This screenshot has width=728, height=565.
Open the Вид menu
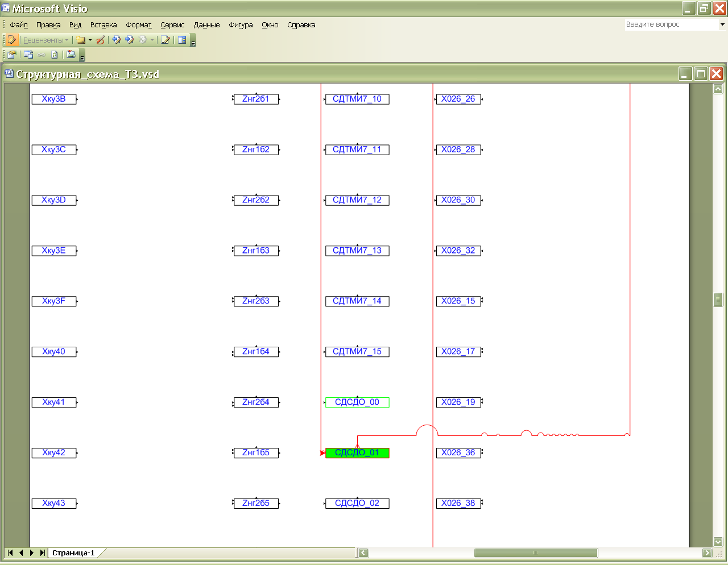pyautogui.click(x=76, y=25)
